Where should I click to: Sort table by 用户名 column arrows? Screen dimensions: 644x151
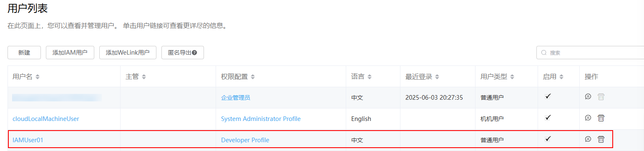[x=38, y=77]
